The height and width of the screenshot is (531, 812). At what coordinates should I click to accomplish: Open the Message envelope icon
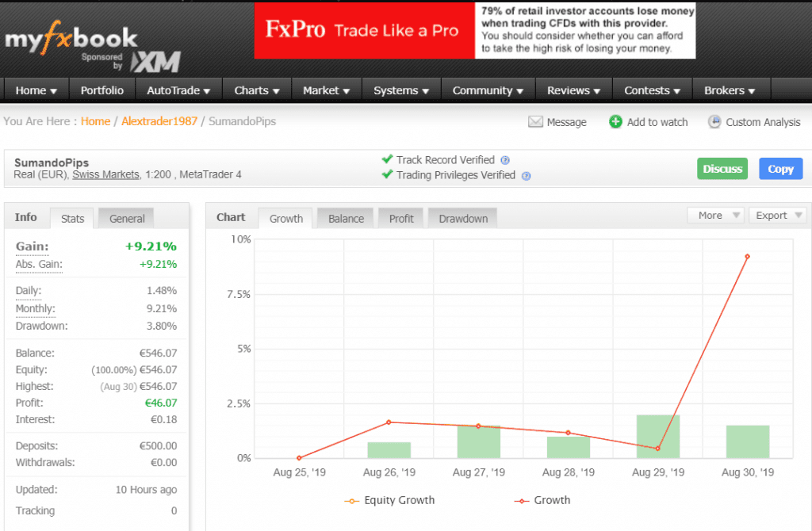coord(536,121)
